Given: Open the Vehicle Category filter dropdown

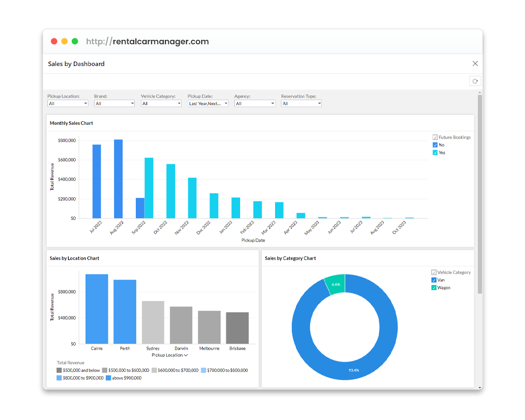Looking at the screenshot, I should coord(161,103).
